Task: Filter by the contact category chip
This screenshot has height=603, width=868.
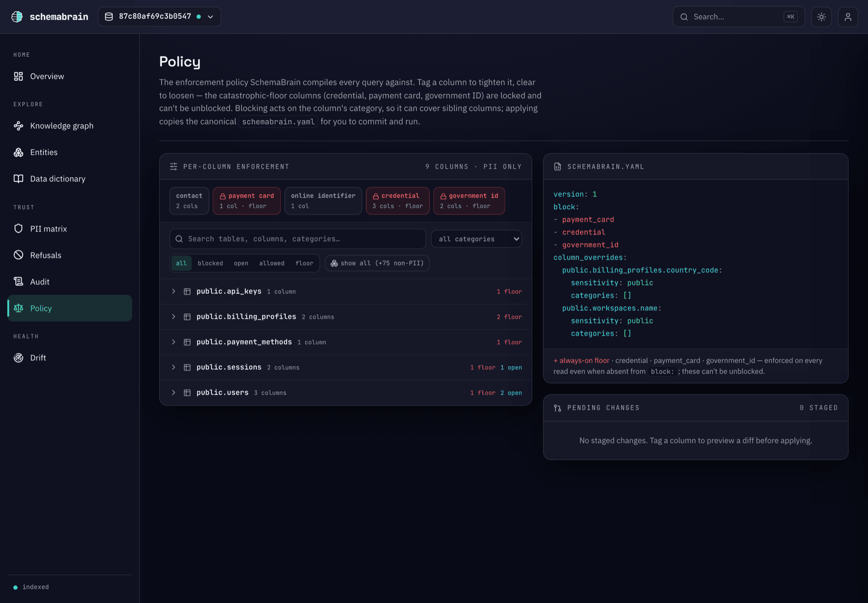Action: [189, 201]
